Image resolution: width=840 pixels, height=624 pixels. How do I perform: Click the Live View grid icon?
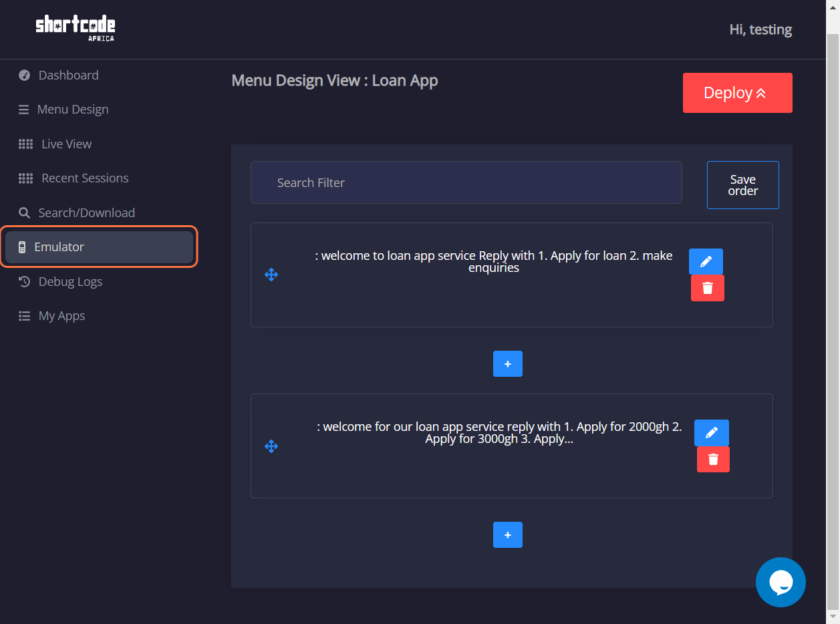(25, 144)
